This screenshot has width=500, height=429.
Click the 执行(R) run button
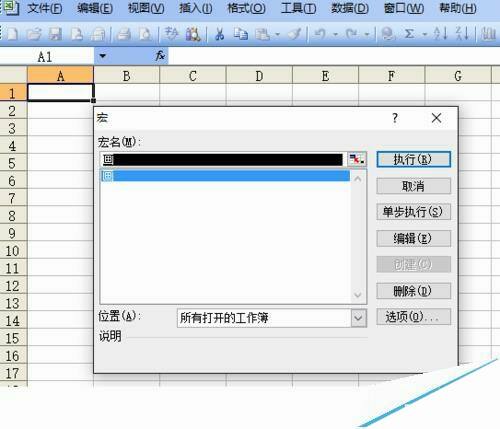pyautogui.click(x=413, y=160)
